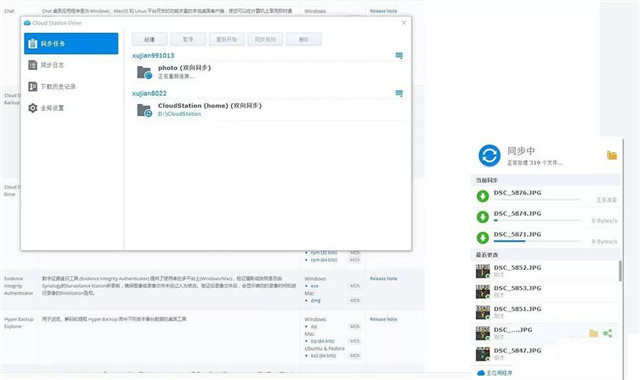Click DSC_5851.JPG thumbnail

(x=483, y=312)
